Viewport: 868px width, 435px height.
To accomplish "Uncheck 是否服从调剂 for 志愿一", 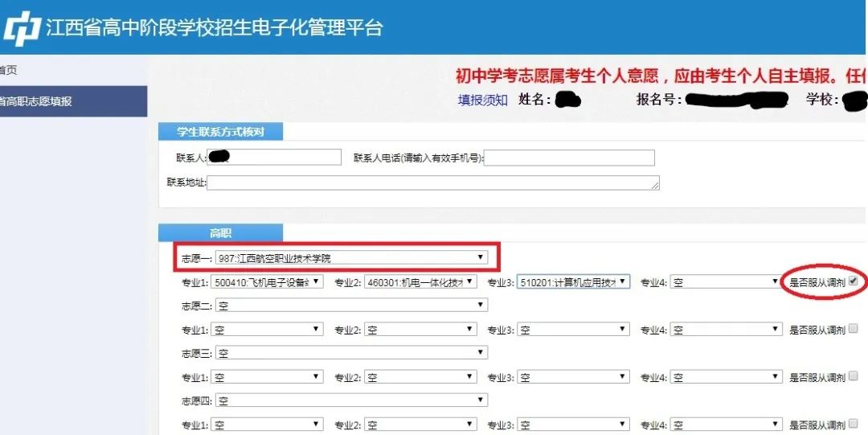I will [x=854, y=281].
